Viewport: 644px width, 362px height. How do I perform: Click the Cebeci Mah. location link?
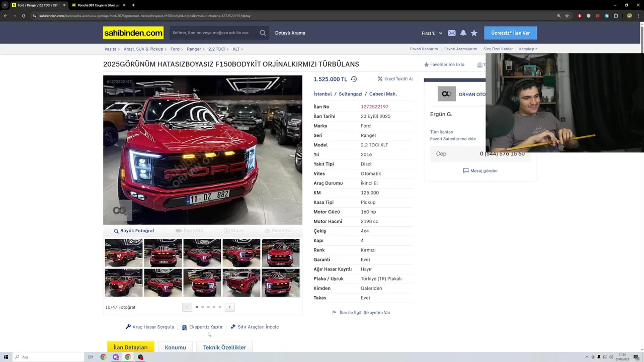(x=383, y=94)
